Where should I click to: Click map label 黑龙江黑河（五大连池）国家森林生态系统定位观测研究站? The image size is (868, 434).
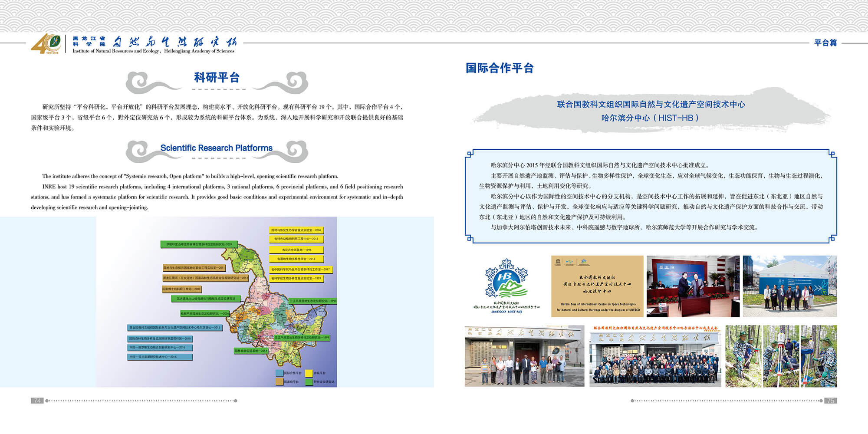pyautogui.click(x=206, y=278)
